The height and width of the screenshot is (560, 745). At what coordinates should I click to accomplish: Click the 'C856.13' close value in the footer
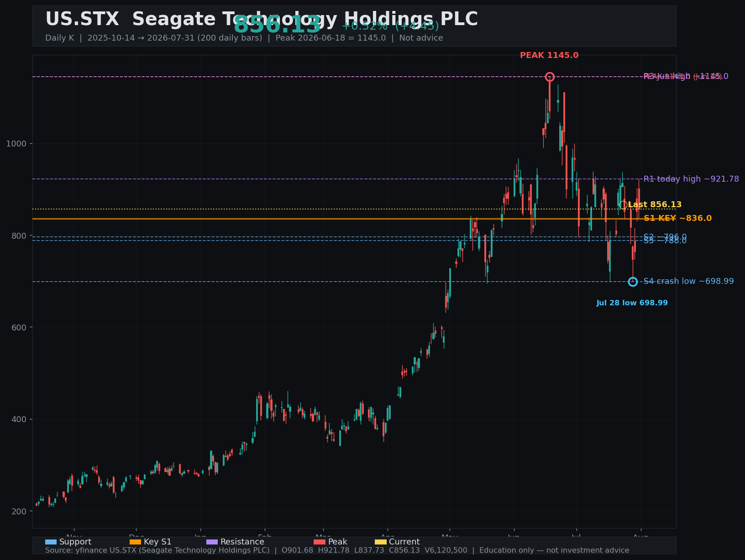404,550
